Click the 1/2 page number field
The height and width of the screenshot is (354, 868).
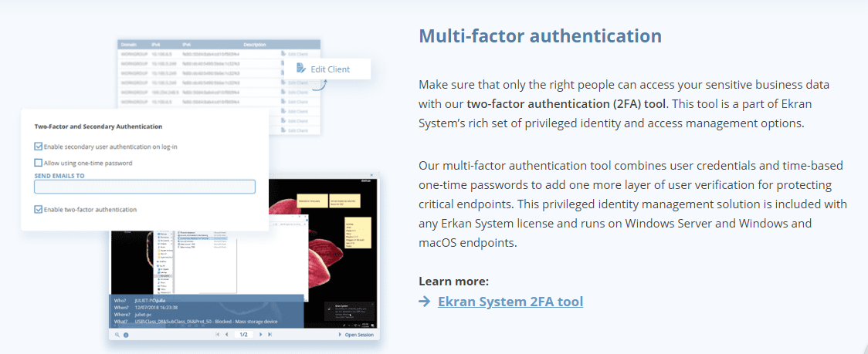tap(243, 335)
